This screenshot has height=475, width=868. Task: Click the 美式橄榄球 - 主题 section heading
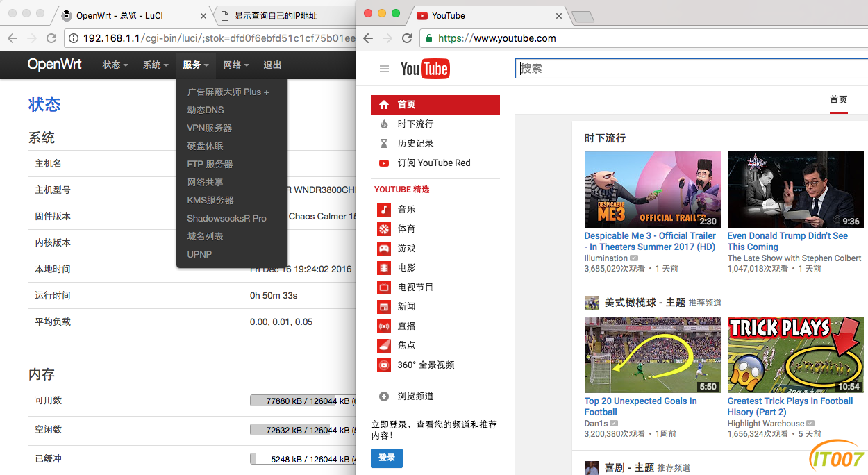click(x=645, y=303)
